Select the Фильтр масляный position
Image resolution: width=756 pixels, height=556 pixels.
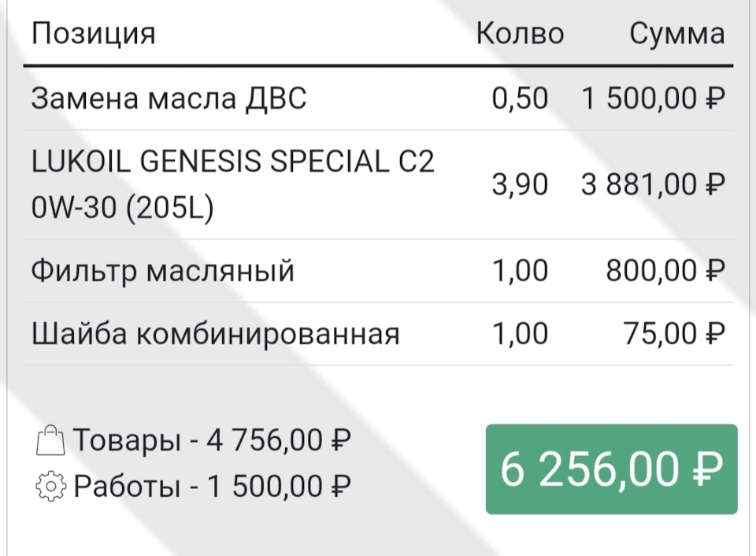(378, 271)
